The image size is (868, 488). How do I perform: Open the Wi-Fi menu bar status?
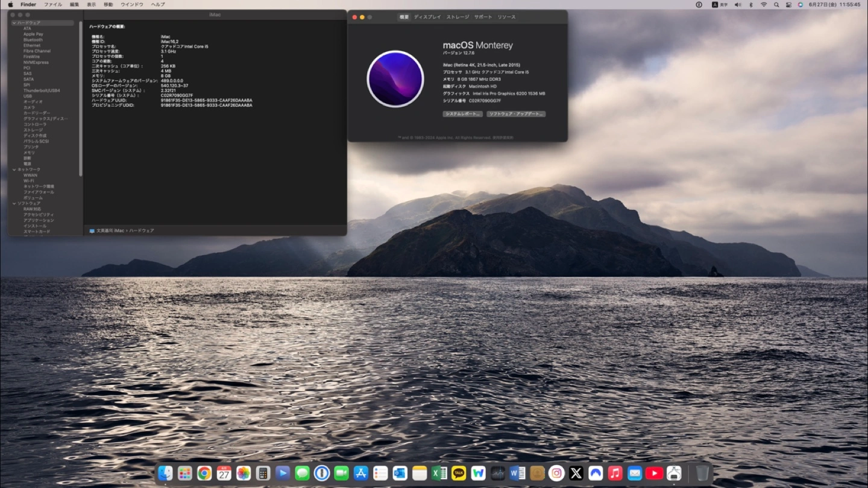(764, 4)
